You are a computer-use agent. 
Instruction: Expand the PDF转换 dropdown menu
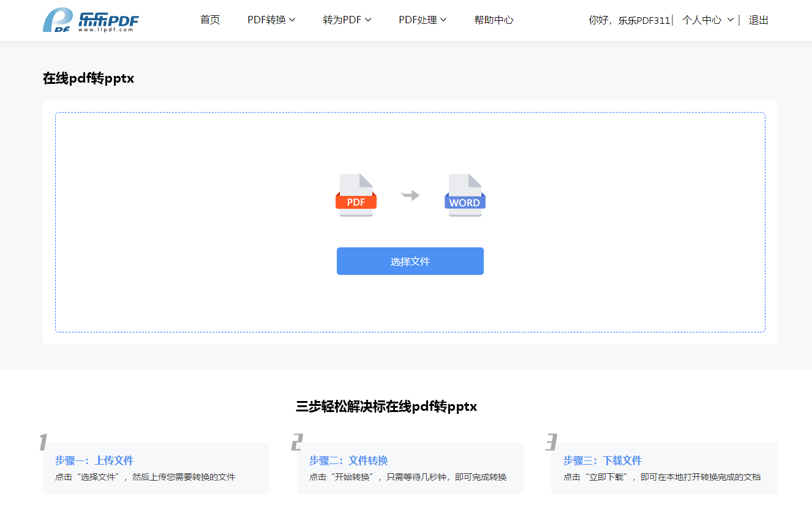click(271, 20)
